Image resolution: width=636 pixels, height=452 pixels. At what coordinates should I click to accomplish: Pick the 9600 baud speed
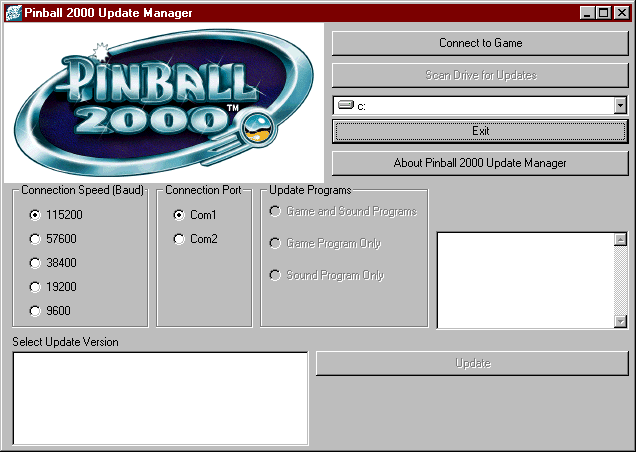point(36,311)
